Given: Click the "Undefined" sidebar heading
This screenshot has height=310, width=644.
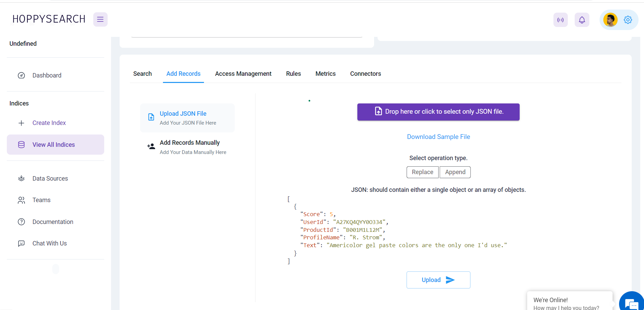Looking at the screenshot, I should (23, 44).
